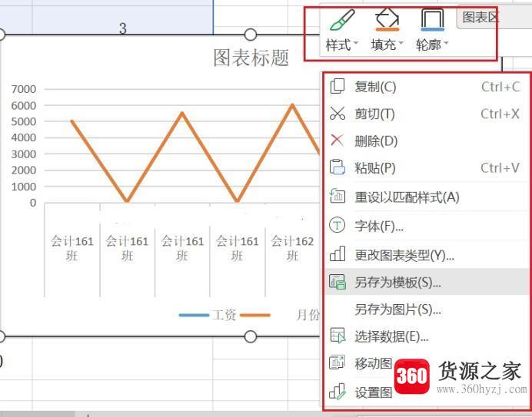Click the save as template icon
The image size is (532, 417).
[x=337, y=281]
